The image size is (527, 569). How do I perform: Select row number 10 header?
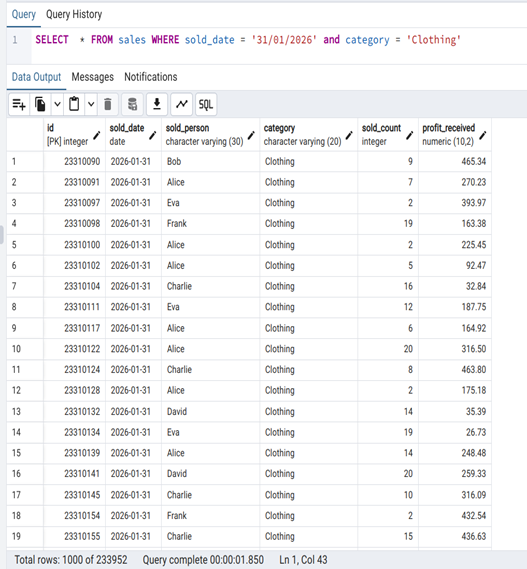point(25,349)
